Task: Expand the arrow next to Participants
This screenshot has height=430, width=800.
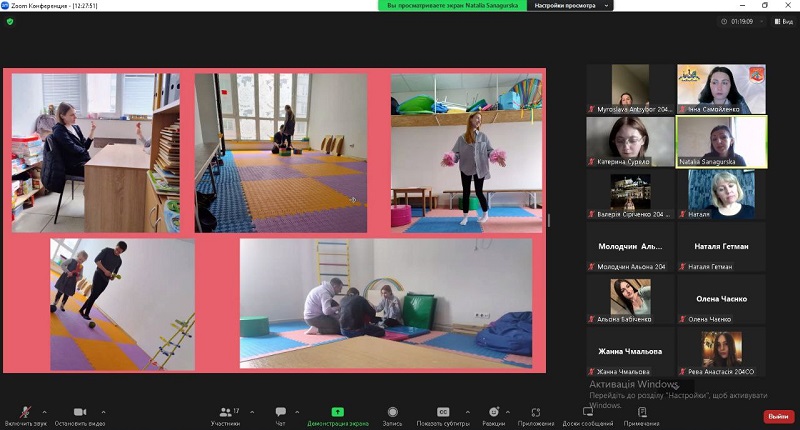Action: pyautogui.click(x=251, y=411)
